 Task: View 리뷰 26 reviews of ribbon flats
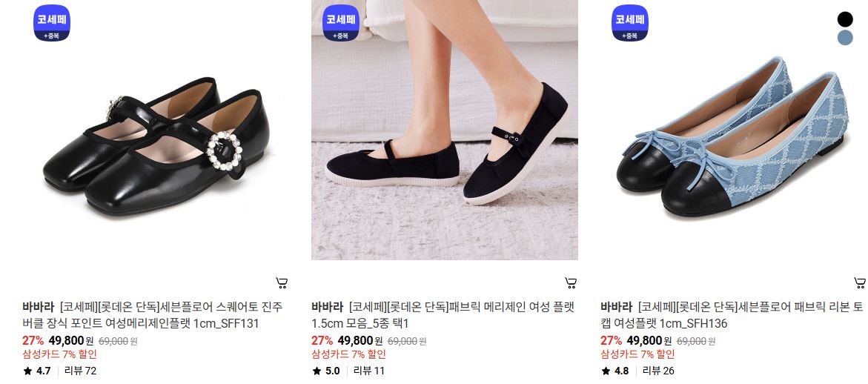coord(658,371)
